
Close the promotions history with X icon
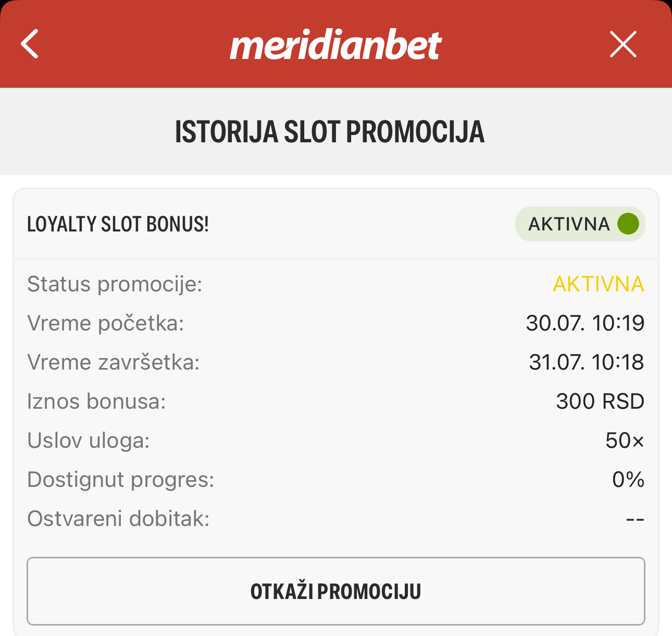[x=623, y=44]
